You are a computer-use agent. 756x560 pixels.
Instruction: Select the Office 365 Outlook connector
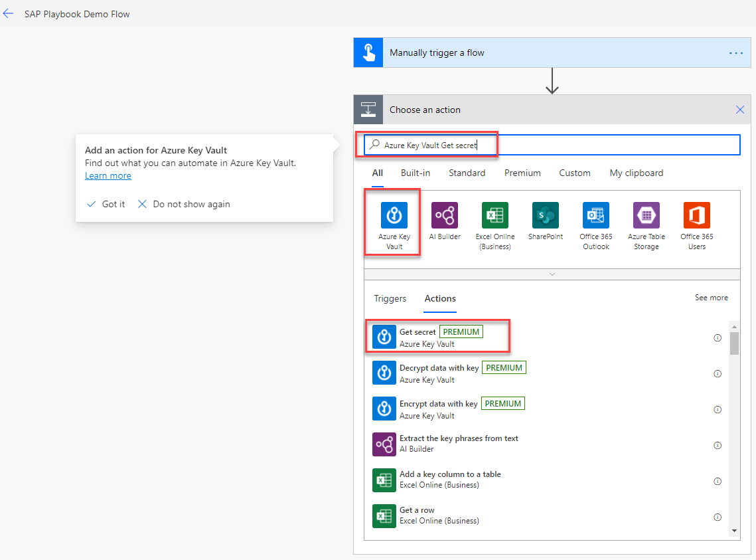pyautogui.click(x=596, y=226)
